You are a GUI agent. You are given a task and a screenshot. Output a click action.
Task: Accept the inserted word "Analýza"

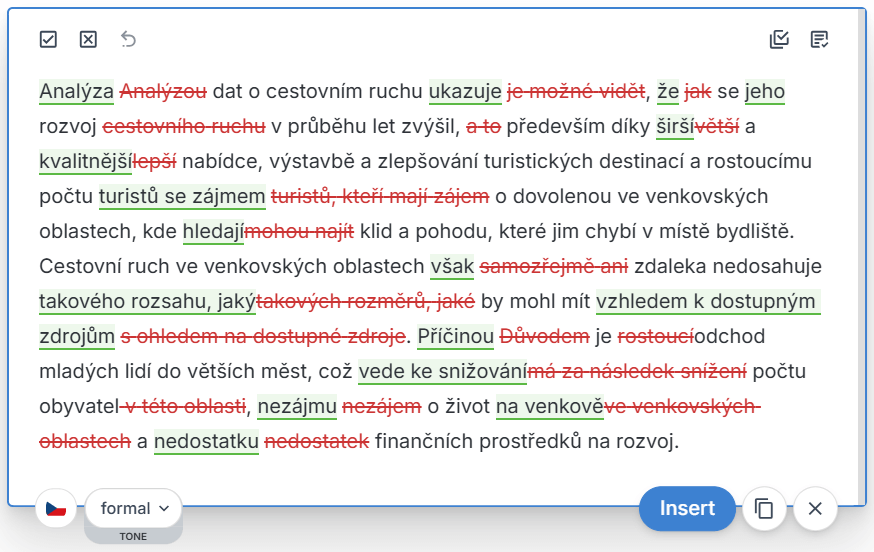(x=77, y=92)
